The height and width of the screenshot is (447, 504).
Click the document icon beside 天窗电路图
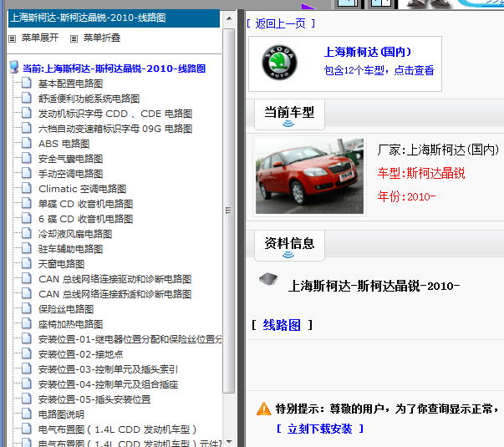27,263
